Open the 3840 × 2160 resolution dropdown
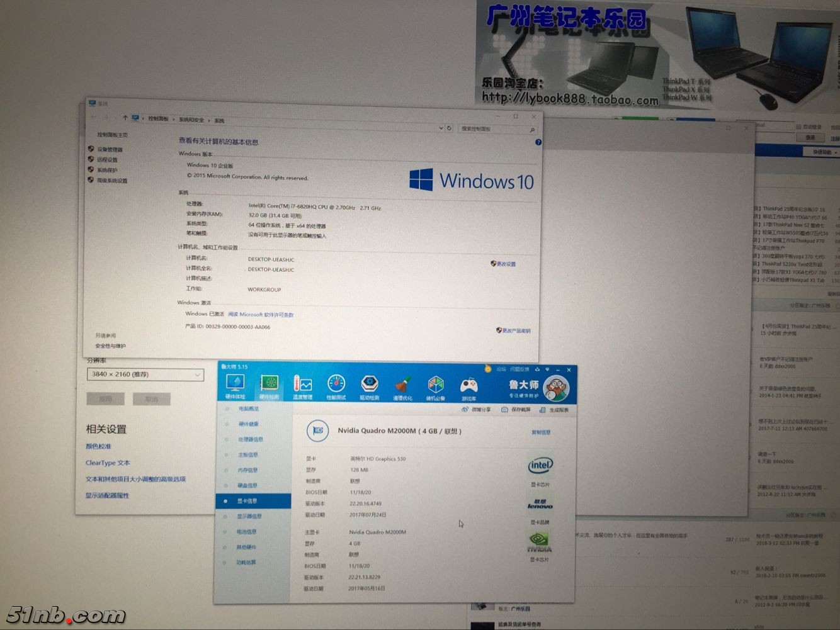 (145, 374)
